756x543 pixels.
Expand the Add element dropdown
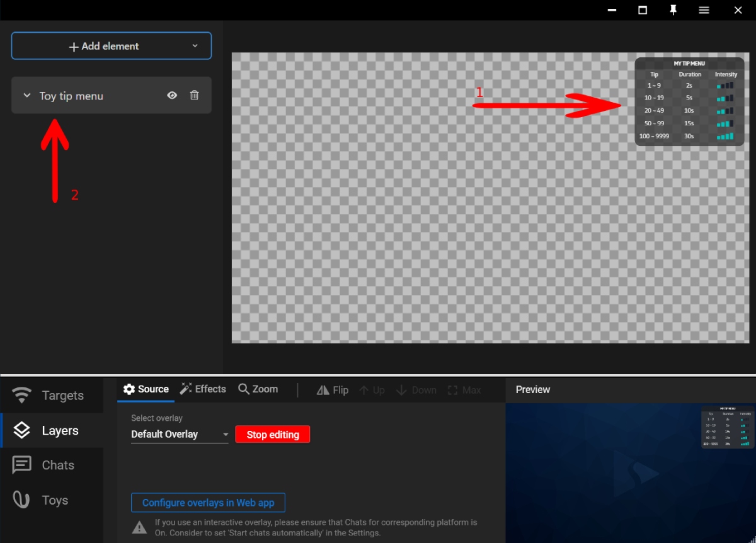click(196, 45)
